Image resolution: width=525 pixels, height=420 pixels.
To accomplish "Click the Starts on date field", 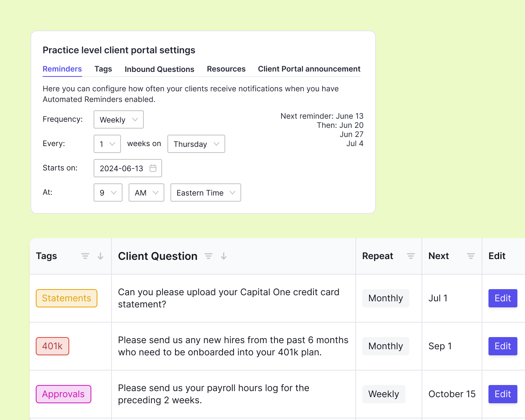I will coord(124,168).
